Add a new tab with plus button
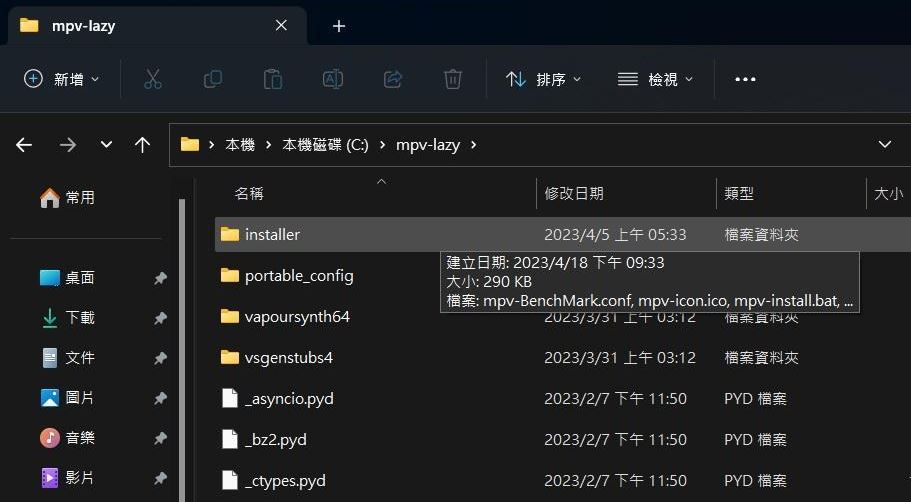The width and height of the screenshot is (911, 502). (339, 26)
